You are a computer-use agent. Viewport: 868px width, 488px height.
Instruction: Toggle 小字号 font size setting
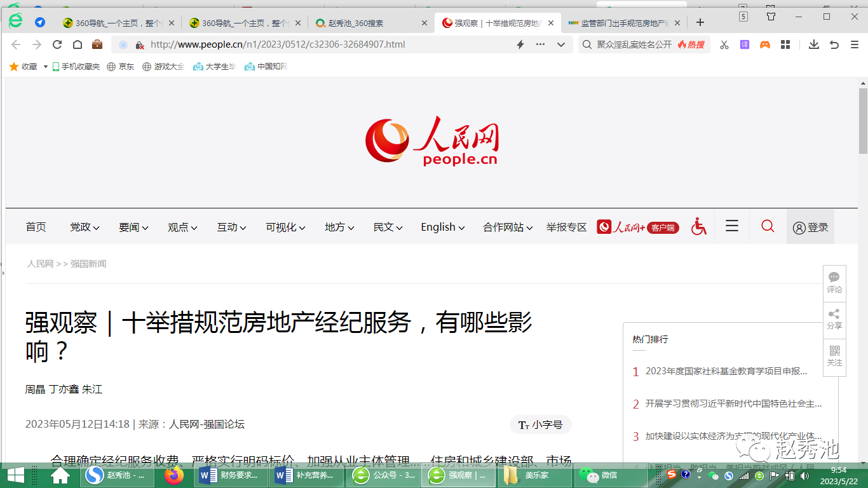[x=541, y=424]
